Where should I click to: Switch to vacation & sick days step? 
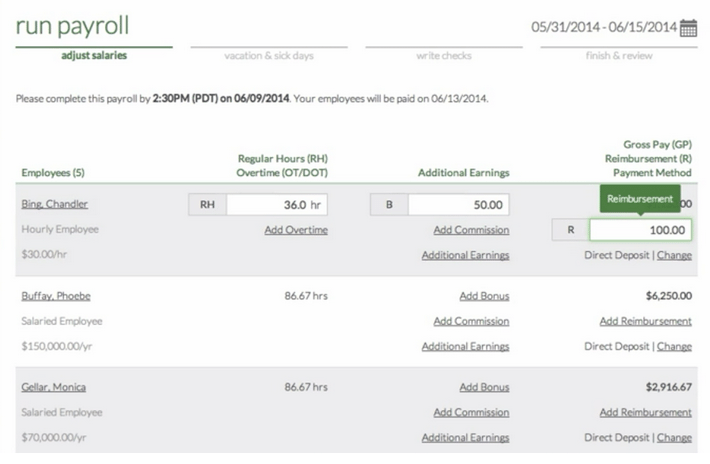coord(269,56)
